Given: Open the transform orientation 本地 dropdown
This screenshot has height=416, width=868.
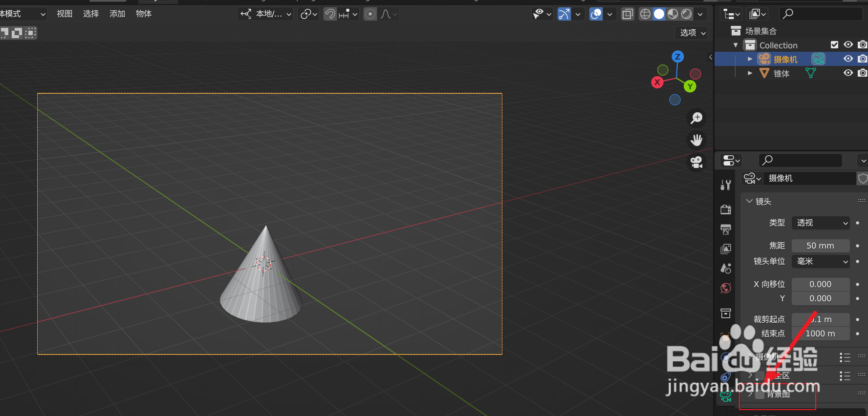Looking at the screenshot, I should coord(266,14).
